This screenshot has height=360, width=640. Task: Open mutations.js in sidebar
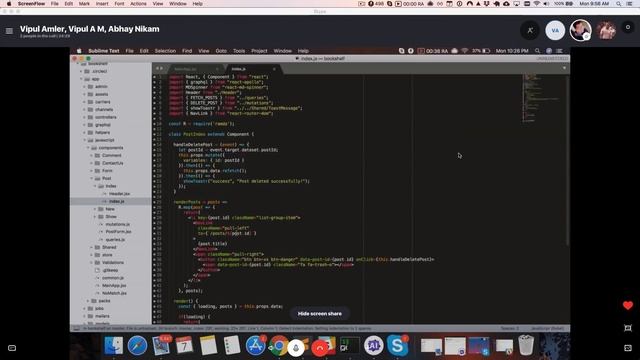coord(118,224)
